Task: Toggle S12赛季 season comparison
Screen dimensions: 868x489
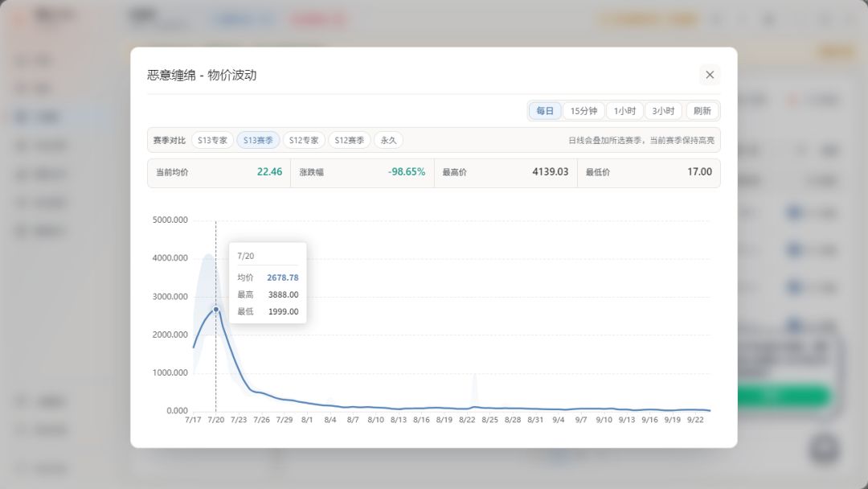Action: [x=350, y=140]
